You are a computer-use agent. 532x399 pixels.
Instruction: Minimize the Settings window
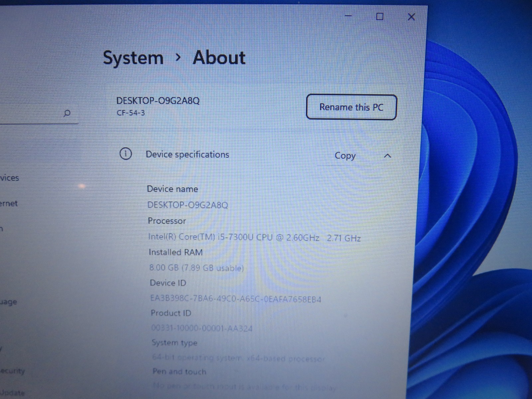coord(348,16)
